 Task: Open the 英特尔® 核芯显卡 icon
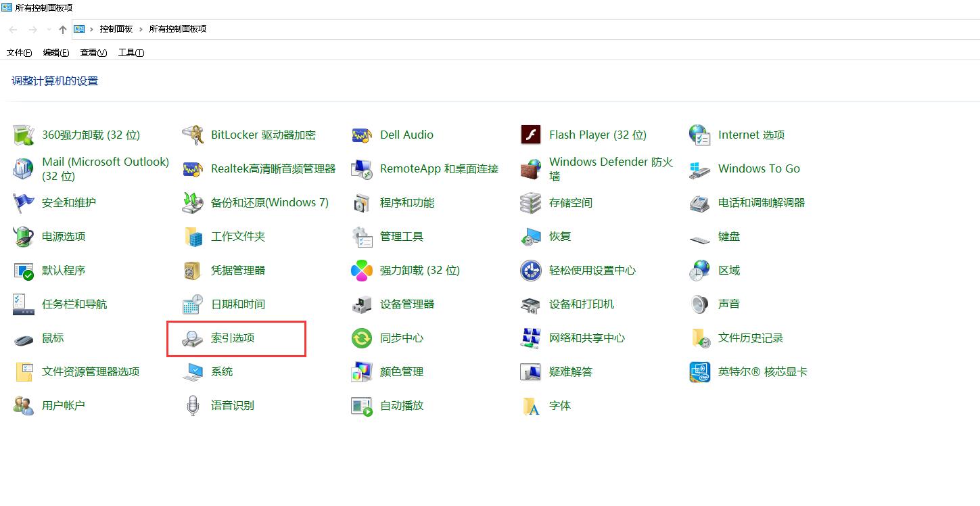click(700, 371)
